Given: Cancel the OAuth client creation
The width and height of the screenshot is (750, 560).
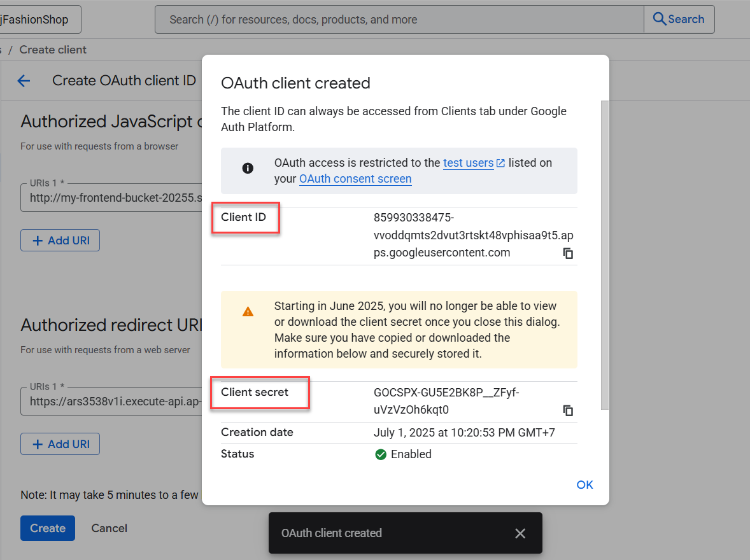Looking at the screenshot, I should coord(109,528).
